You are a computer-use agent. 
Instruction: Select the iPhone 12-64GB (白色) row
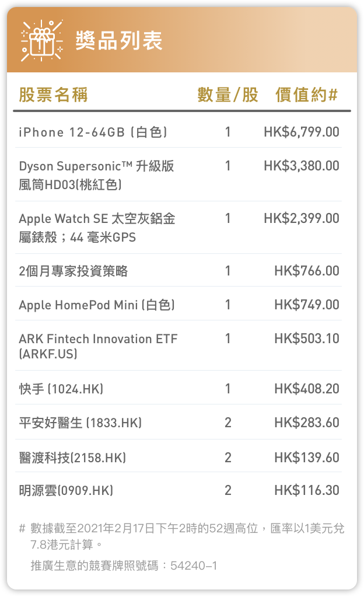tap(93, 132)
